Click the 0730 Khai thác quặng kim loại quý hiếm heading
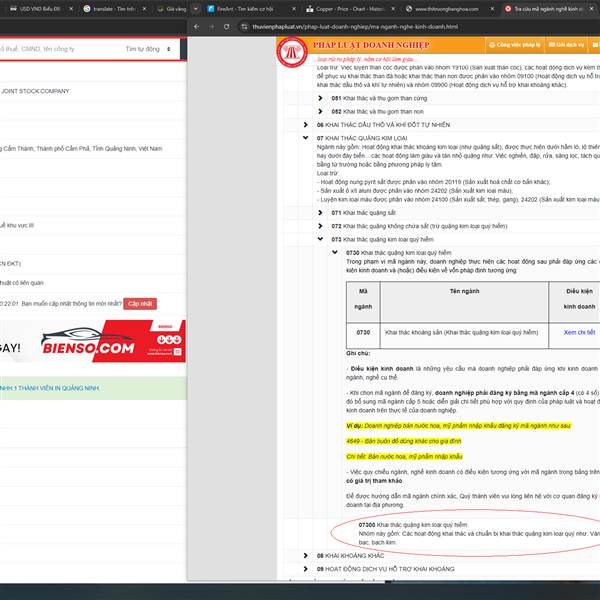Screen dimensions: 600x600 coord(398,253)
